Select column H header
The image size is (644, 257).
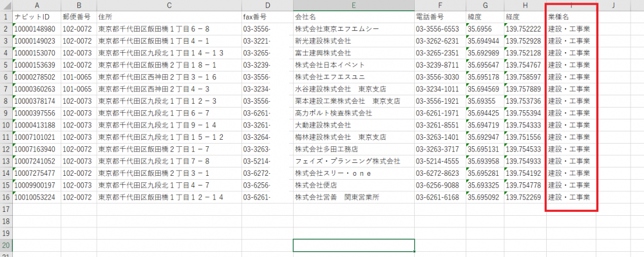pyautogui.click(x=526, y=5)
